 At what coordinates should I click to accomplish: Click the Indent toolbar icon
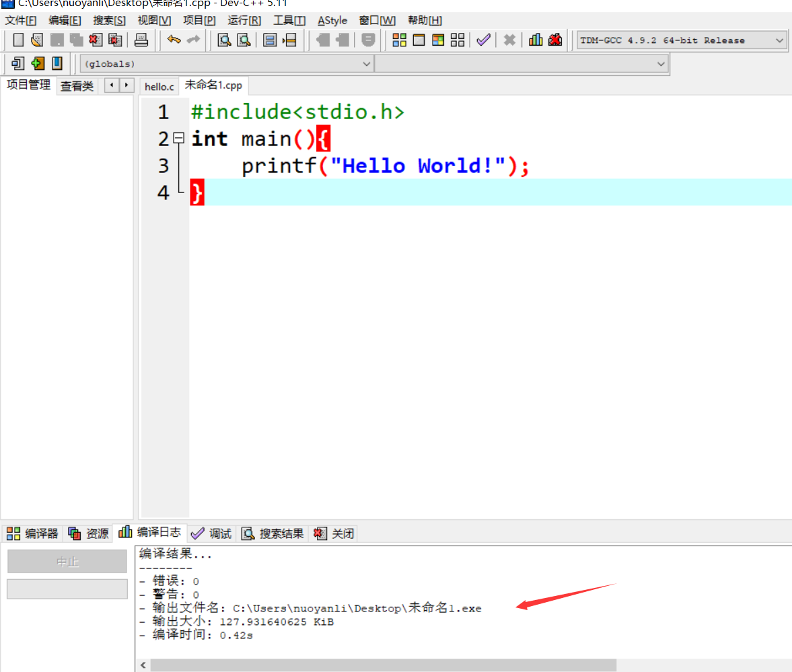pos(323,40)
